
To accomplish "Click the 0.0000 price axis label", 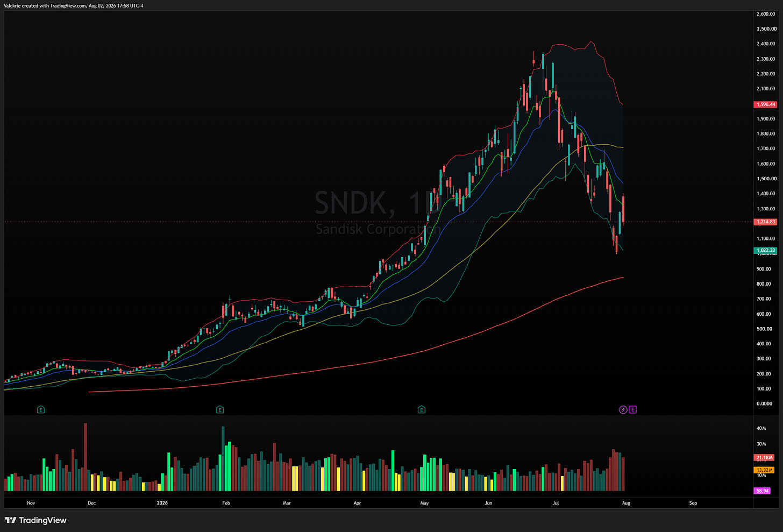I will tap(764, 403).
